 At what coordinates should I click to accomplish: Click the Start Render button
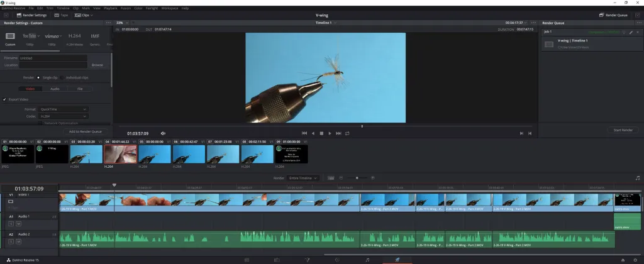point(622,129)
